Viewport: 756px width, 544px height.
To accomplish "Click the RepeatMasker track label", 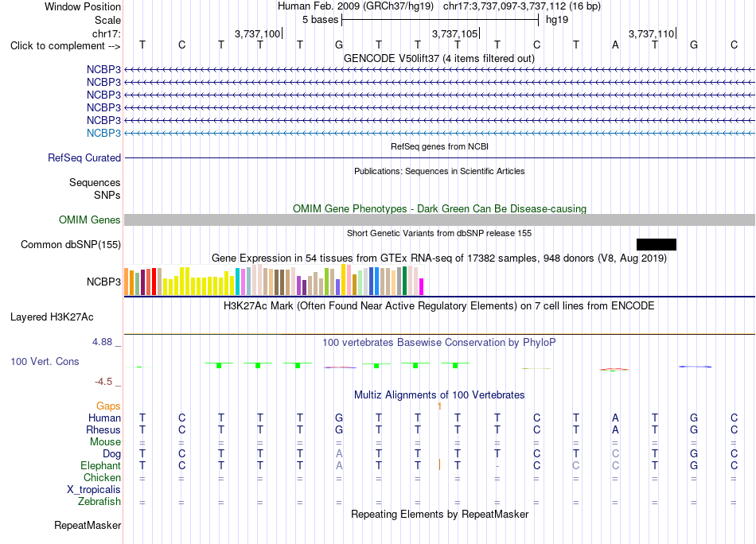I will pos(88,526).
